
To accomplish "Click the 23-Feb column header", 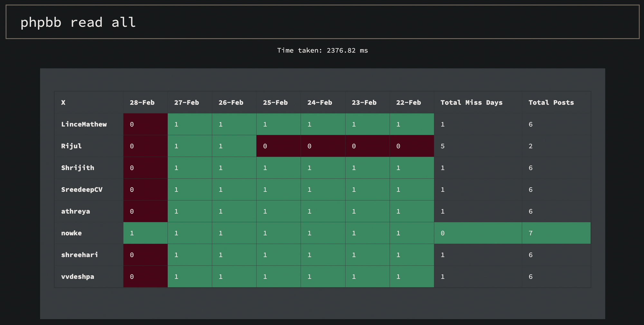I will coord(368,102).
